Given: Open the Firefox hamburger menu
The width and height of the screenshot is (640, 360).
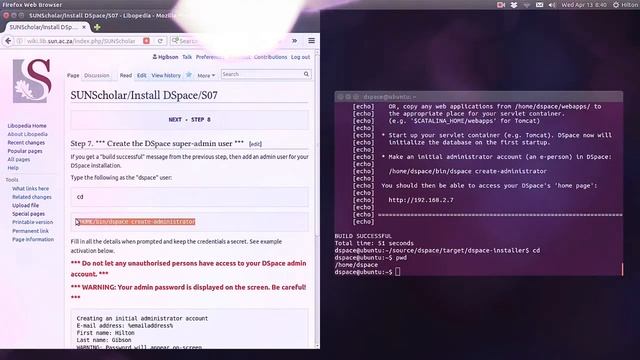Looking at the screenshot, I should pyautogui.click(x=311, y=41).
